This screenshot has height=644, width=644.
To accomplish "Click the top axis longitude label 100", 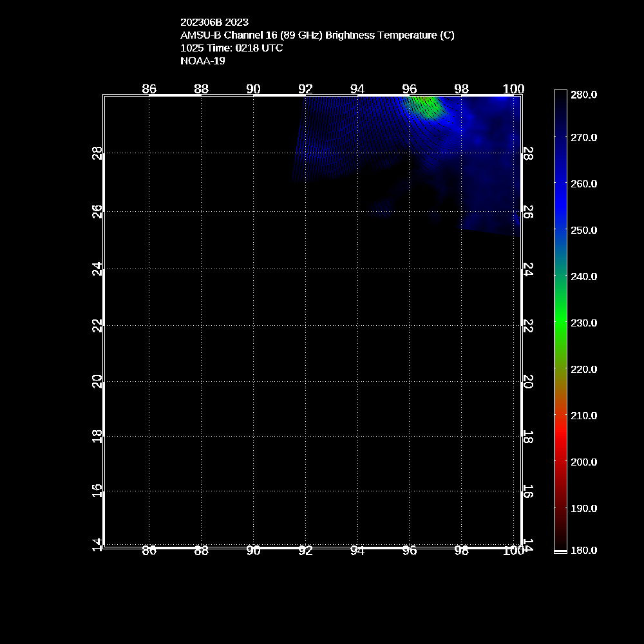I will [513, 89].
